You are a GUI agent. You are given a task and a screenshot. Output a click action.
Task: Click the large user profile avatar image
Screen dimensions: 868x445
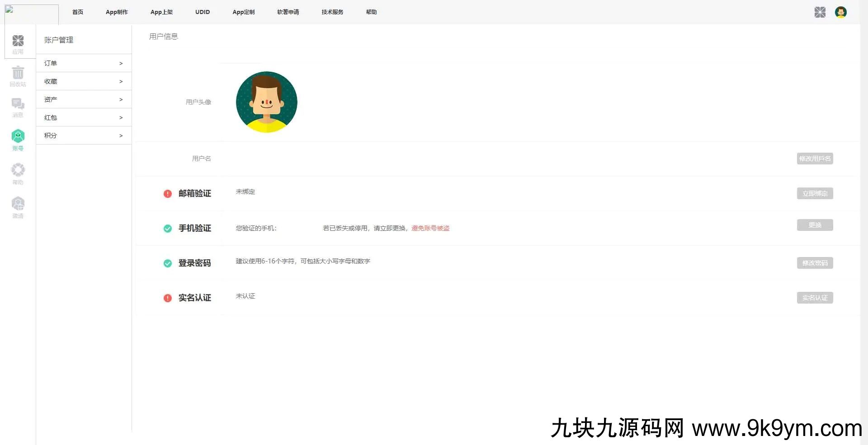pyautogui.click(x=267, y=102)
